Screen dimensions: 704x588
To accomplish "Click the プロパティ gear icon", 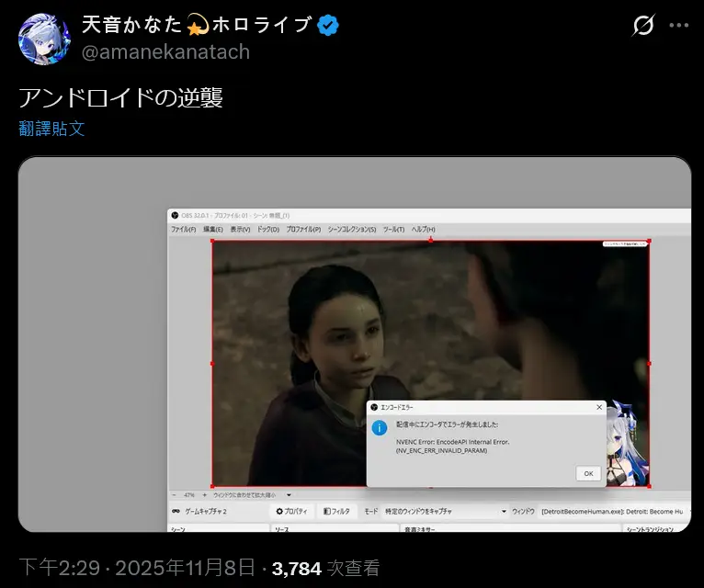I will click(279, 511).
